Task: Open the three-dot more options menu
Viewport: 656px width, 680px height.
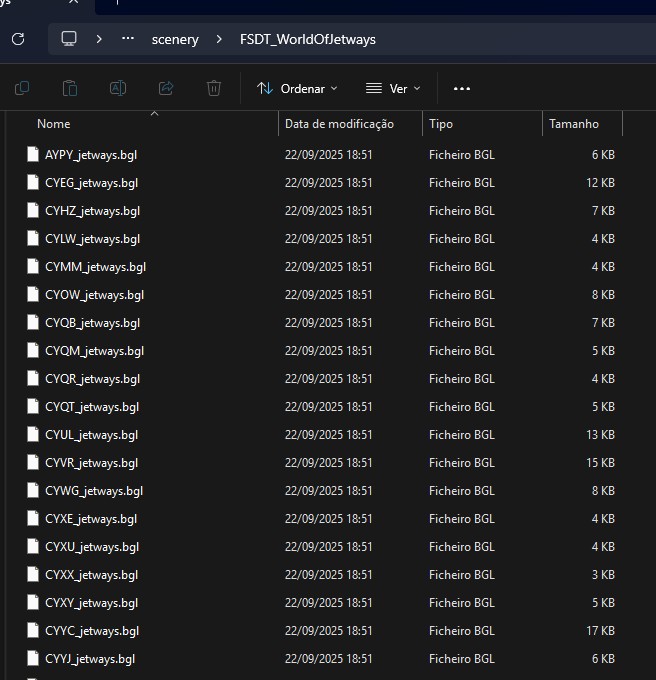Action: tap(462, 88)
